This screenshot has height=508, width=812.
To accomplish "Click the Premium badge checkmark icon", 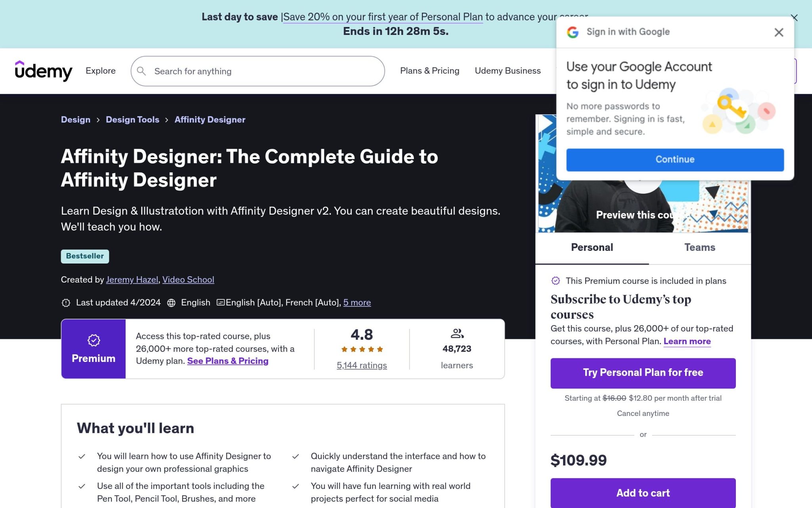I will pyautogui.click(x=94, y=340).
